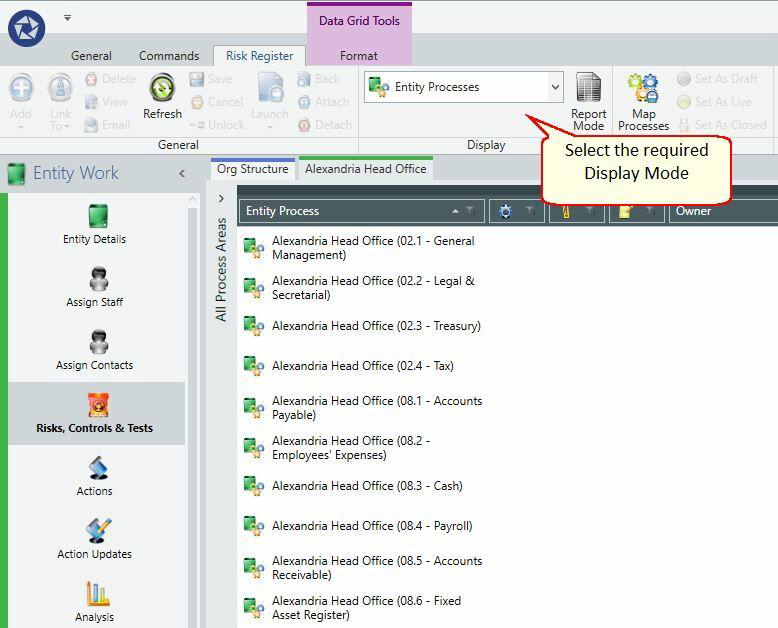Collapse the Entity Work navigation pane
This screenshot has width=778, height=628.
pyautogui.click(x=182, y=173)
